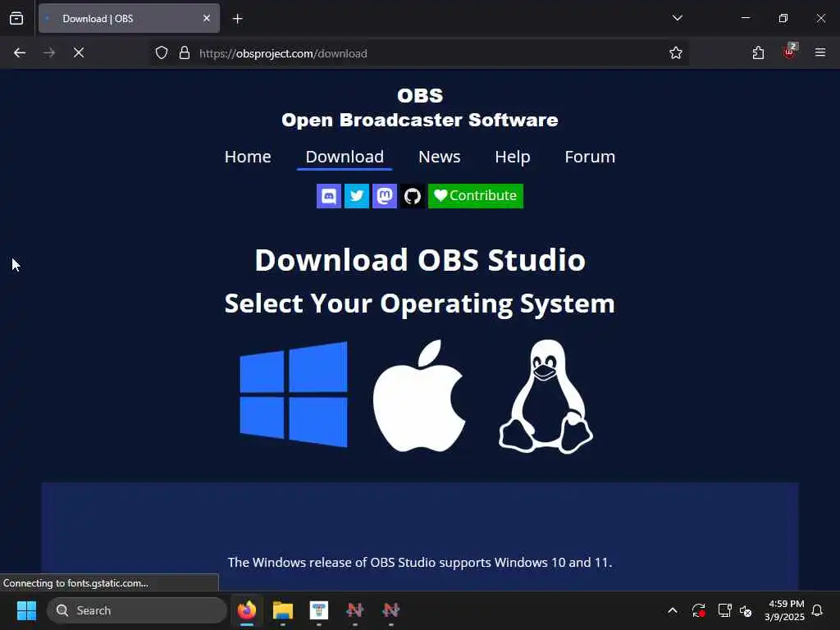The width and height of the screenshot is (840, 630).
Task: Open the network display tray icon
Action: coord(725,610)
